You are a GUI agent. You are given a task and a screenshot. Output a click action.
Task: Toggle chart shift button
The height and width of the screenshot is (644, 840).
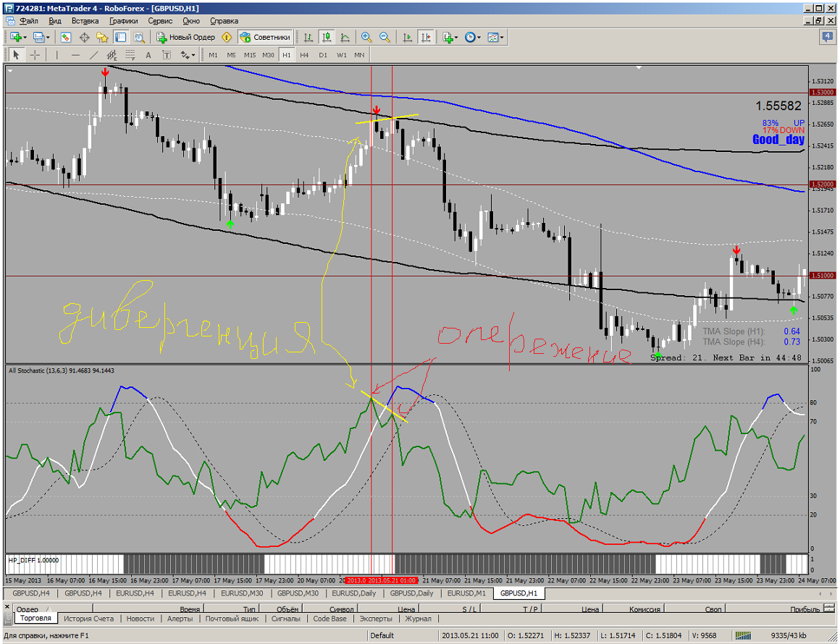(426, 37)
